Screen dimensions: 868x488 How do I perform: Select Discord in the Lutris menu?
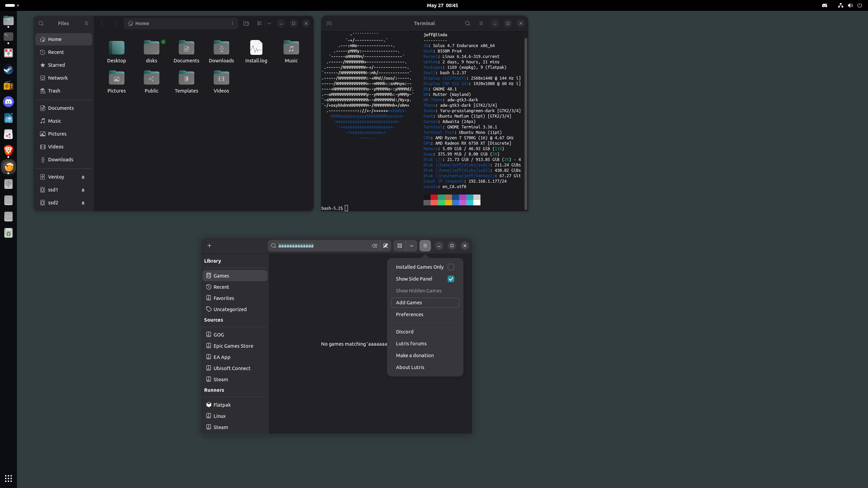click(x=425, y=332)
